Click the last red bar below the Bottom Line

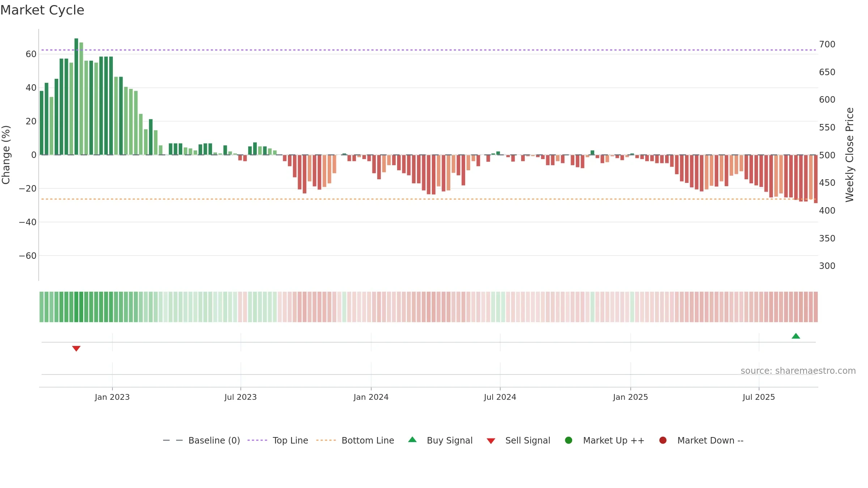coord(816,179)
